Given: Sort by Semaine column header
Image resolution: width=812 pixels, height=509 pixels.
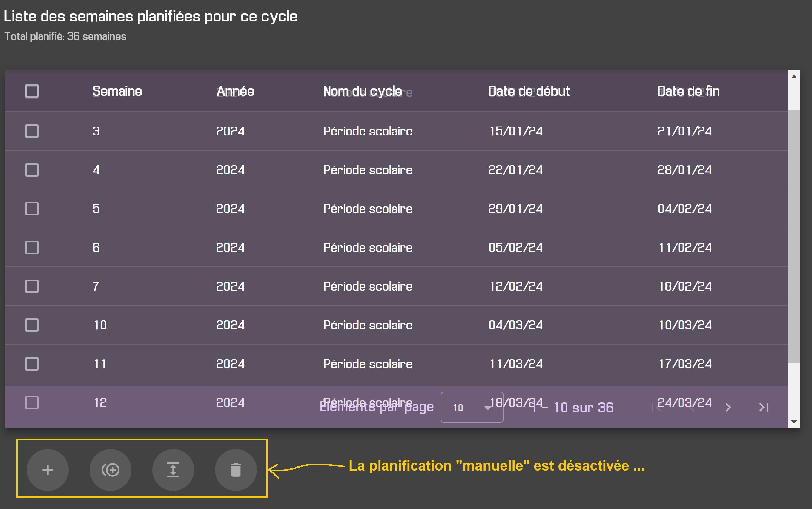Looking at the screenshot, I should pyautogui.click(x=117, y=91).
